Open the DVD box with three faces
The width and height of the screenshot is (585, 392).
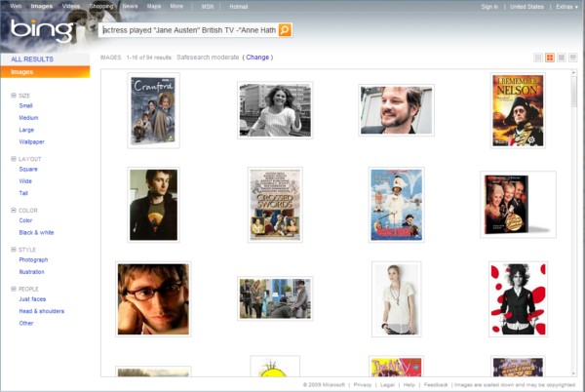[x=518, y=205]
